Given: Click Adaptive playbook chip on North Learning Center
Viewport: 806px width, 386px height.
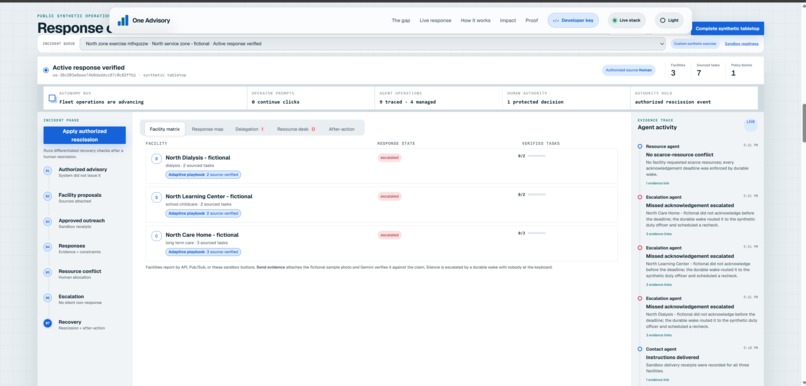Looking at the screenshot, I should 203,213.
